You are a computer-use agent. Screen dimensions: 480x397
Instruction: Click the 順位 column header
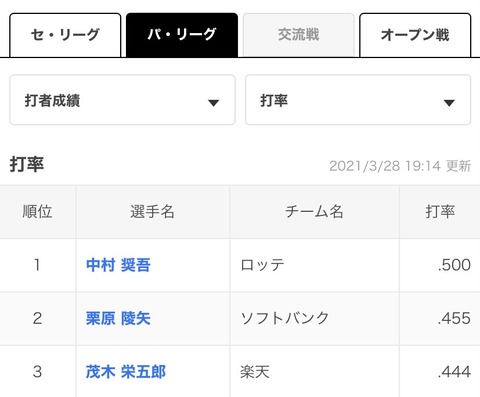coord(37,212)
